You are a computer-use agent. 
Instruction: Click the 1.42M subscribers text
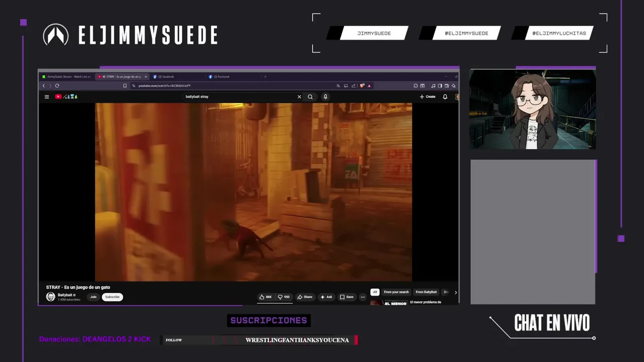(x=69, y=300)
